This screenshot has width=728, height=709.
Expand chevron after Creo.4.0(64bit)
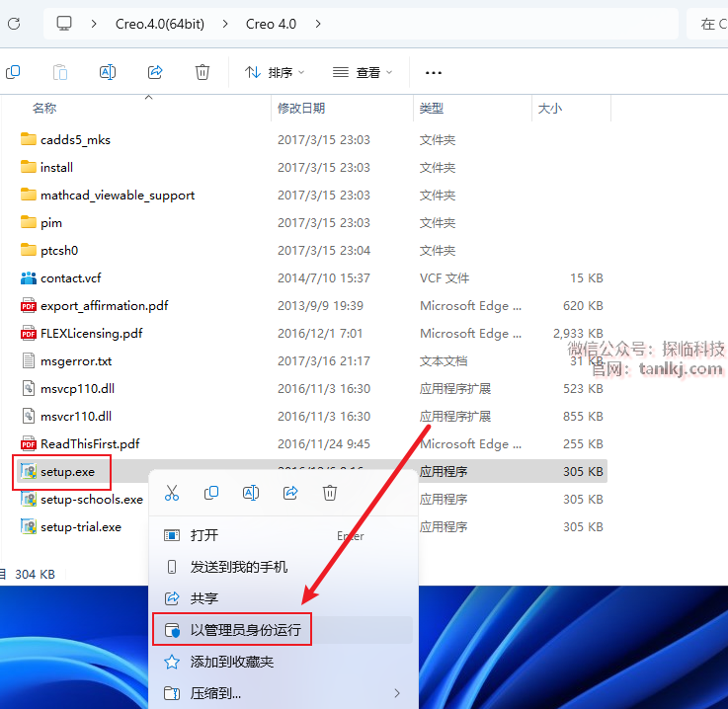225,24
